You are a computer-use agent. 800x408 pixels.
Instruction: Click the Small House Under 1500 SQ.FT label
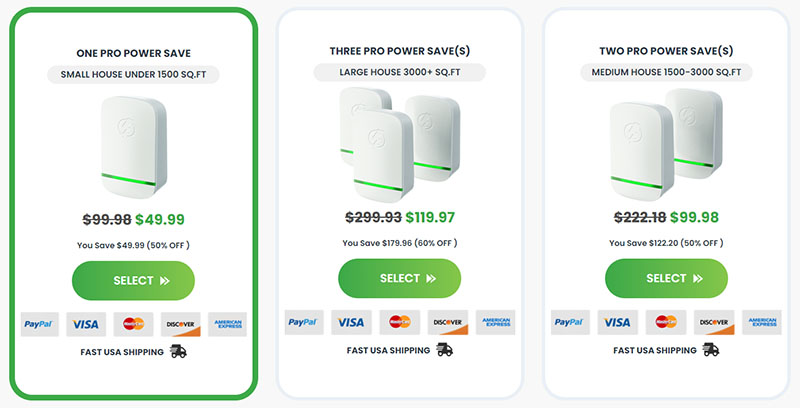[x=133, y=74]
